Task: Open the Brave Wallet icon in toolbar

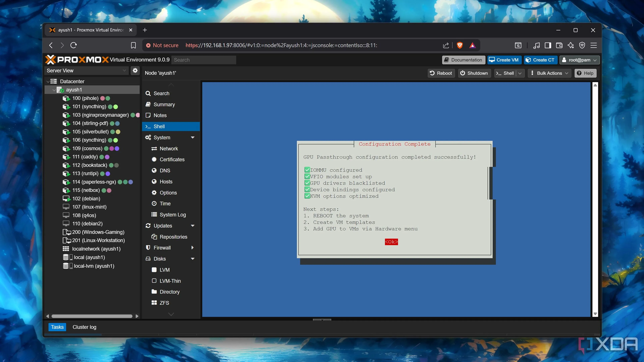Action: point(559,45)
